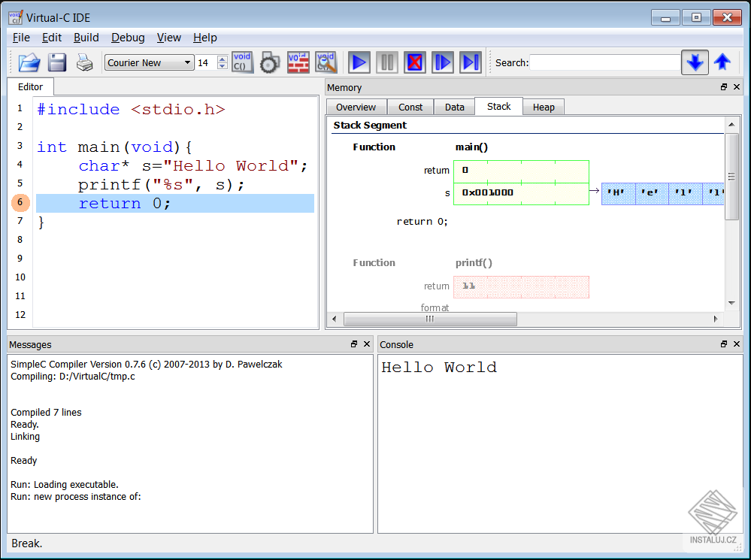This screenshot has width=751, height=560.
Task: Click inside the Search text field
Action: point(604,63)
